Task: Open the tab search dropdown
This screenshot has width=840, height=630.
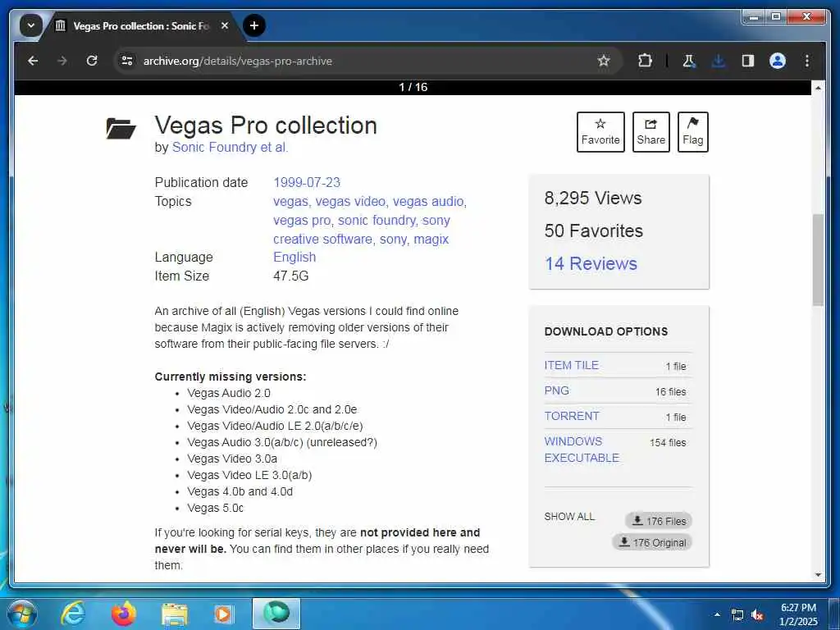Action: pos(31,25)
